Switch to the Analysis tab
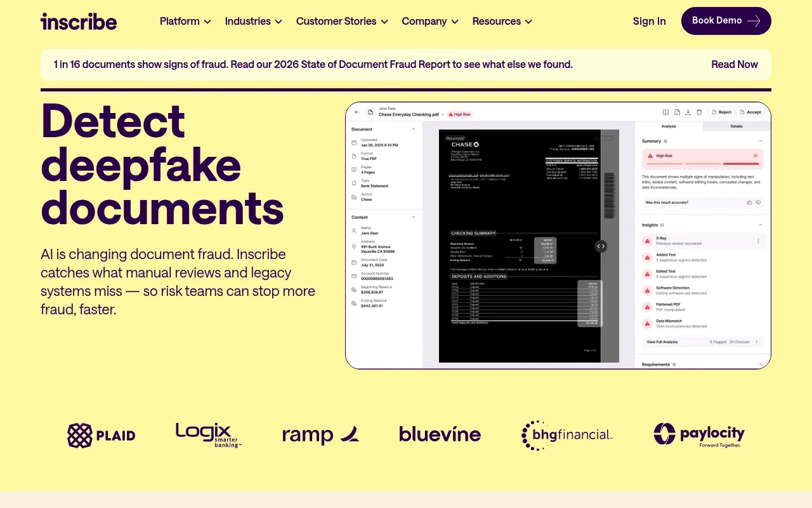The image size is (812, 508). 669,126
